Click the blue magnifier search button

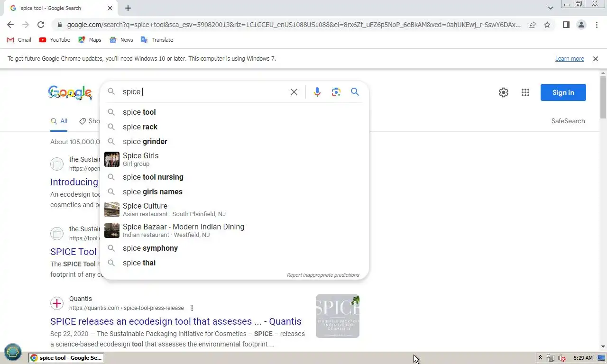(x=355, y=92)
